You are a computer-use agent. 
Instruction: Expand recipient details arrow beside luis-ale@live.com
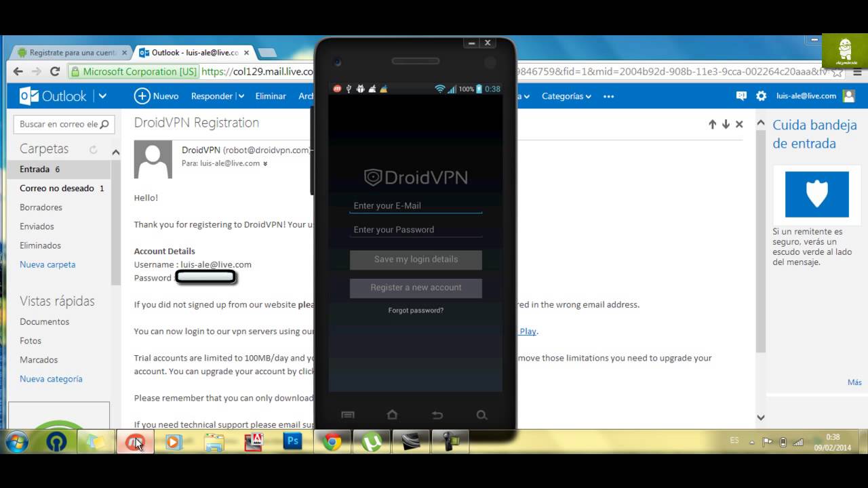265,163
